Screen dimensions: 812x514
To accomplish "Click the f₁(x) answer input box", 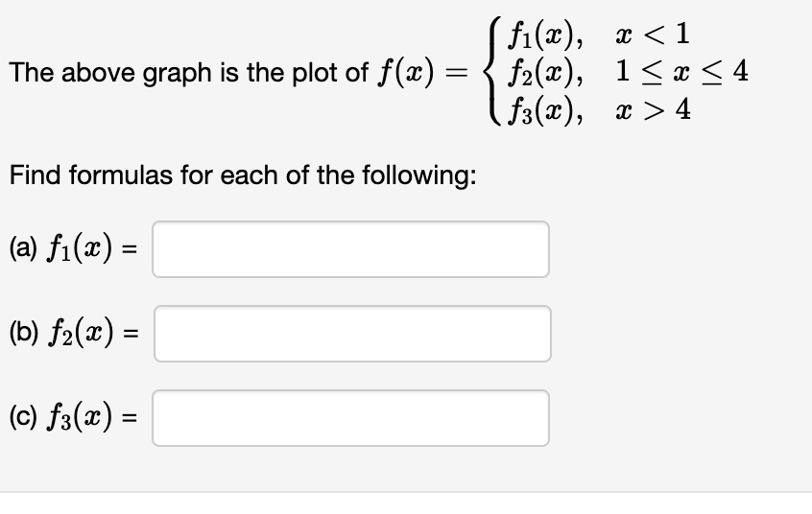I will pos(350,249).
